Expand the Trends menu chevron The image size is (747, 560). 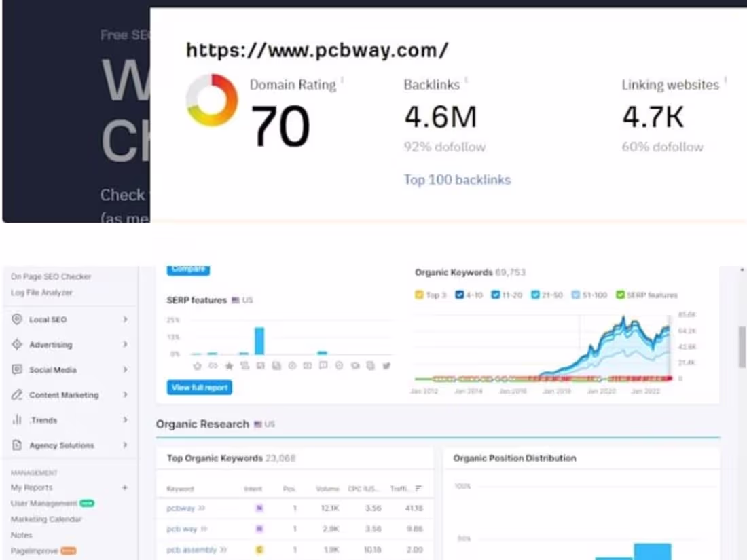[124, 419]
